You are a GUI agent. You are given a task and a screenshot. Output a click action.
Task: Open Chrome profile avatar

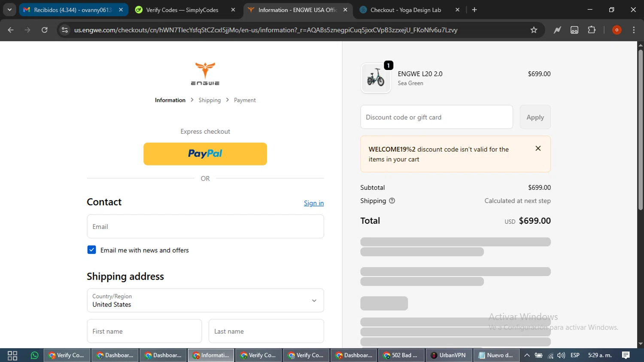pyautogui.click(x=617, y=30)
